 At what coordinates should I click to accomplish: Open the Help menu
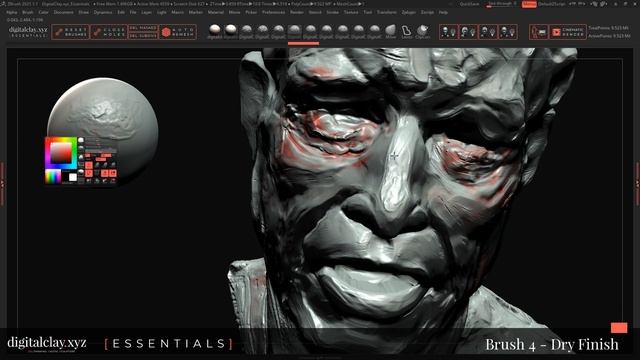(x=443, y=13)
